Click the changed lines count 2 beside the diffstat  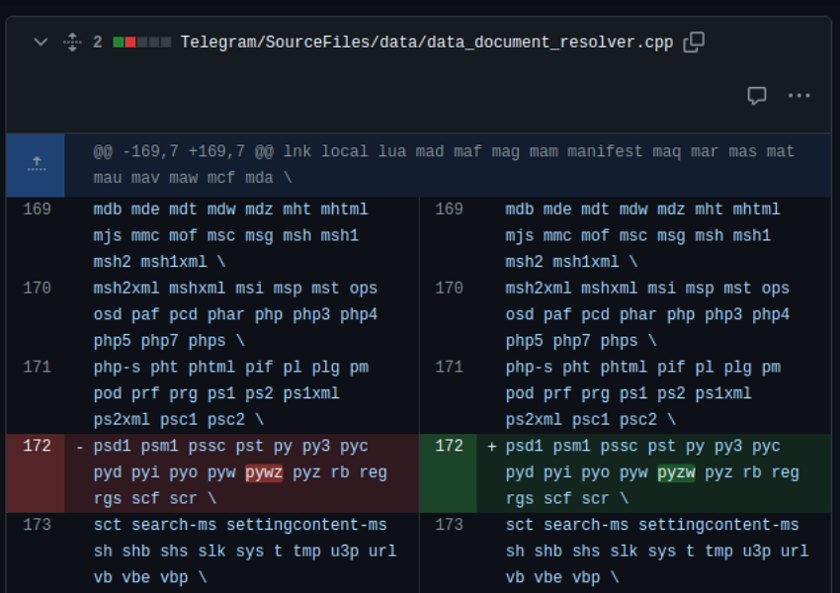[98, 42]
